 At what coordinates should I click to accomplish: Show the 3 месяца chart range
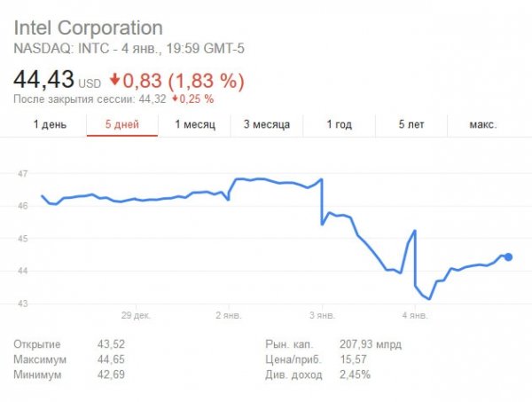coord(267,124)
